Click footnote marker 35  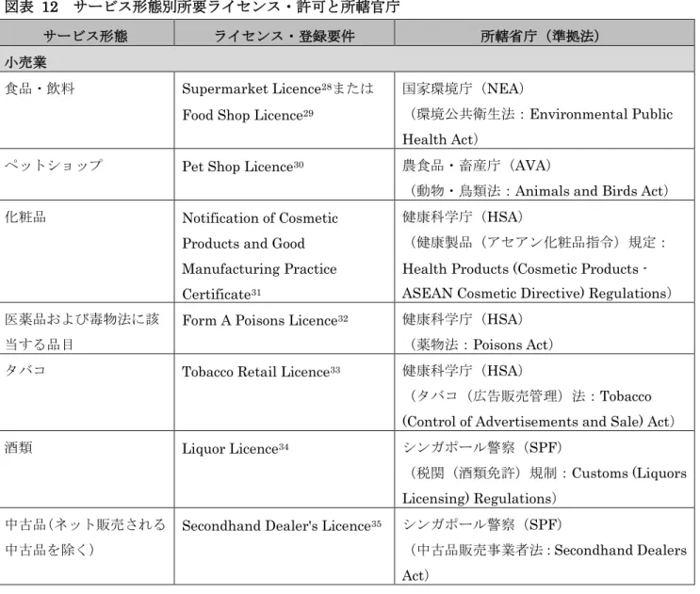[376, 523]
